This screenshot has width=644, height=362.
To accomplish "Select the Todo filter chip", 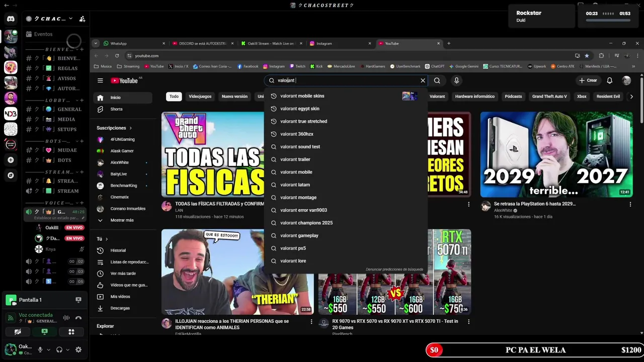I will coord(174,97).
